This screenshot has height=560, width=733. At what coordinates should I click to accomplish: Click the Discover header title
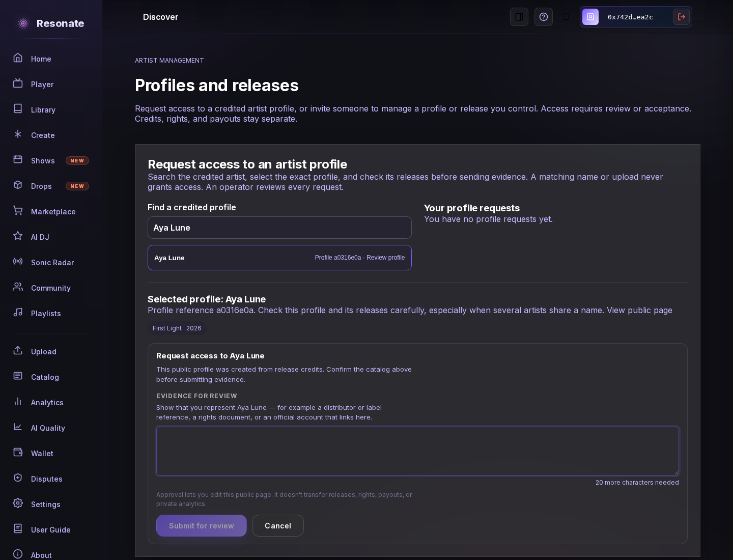point(160,17)
